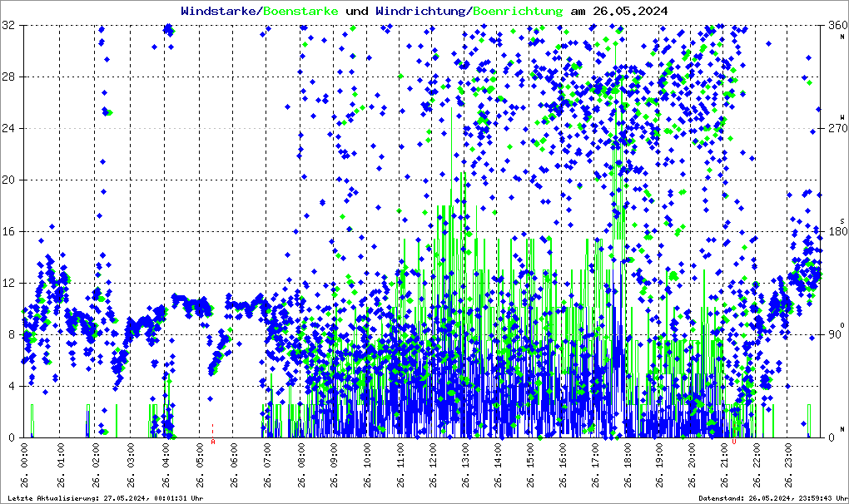Image resolution: width=849 pixels, height=504 pixels.
Task: Select the 00:00 time label on the x-axis
Action: click(25, 465)
